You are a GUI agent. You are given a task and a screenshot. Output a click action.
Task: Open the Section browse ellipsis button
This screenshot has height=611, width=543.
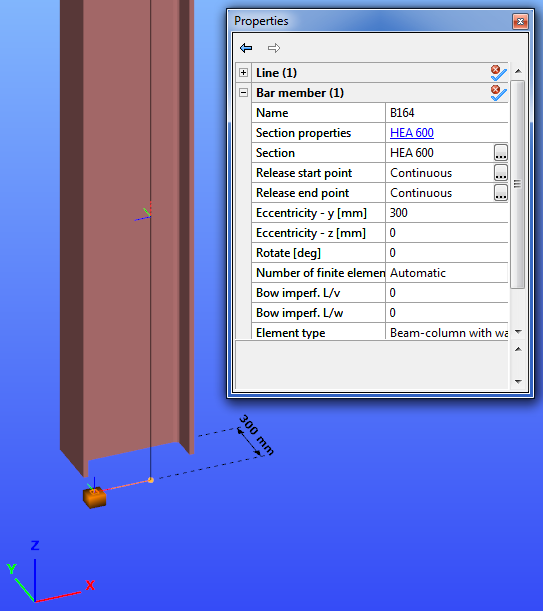[501, 153]
